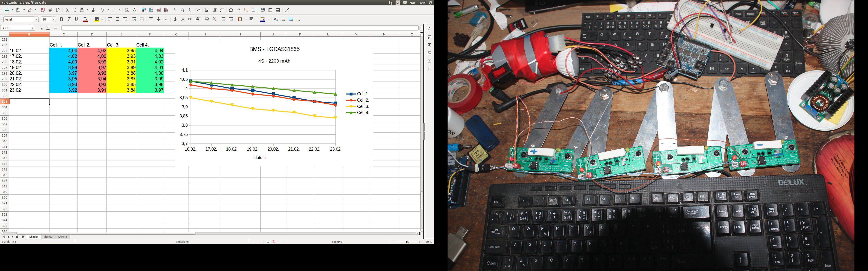Click the Insert Chart icon
868x271 pixels.
tap(214, 10)
